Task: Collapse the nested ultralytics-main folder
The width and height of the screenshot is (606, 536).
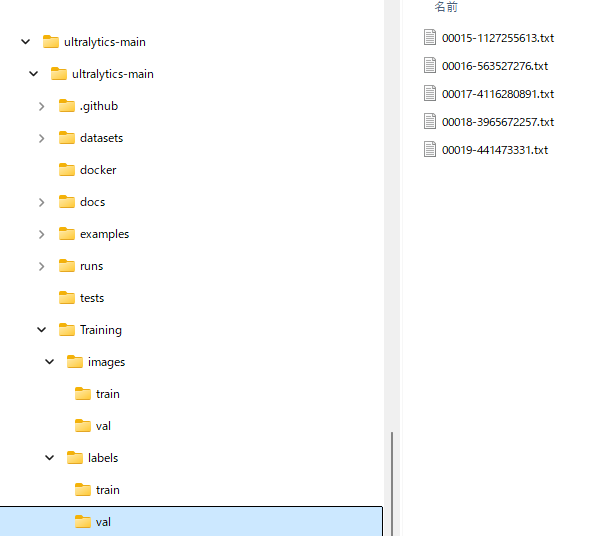Action: [34, 73]
